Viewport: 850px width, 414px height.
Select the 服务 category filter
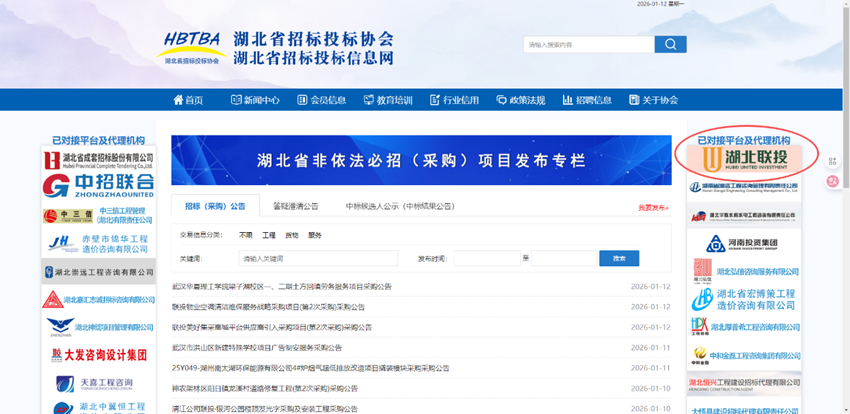[315, 235]
